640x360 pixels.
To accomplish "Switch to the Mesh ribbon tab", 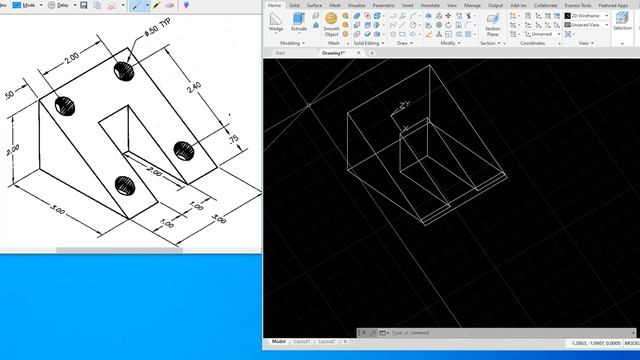I will pyautogui.click(x=335, y=5).
